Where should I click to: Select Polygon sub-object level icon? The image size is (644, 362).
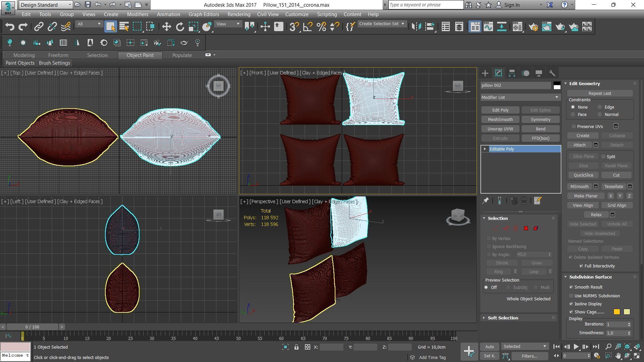point(526,228)
